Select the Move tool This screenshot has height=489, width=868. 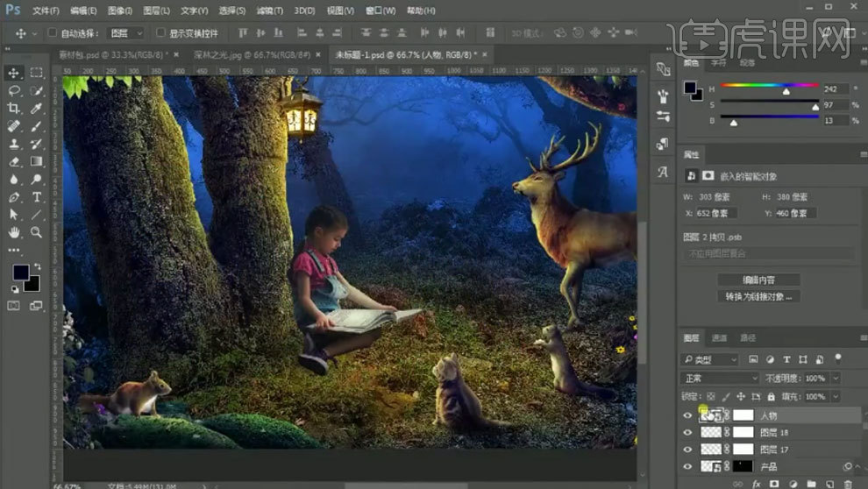coord(14,73)
